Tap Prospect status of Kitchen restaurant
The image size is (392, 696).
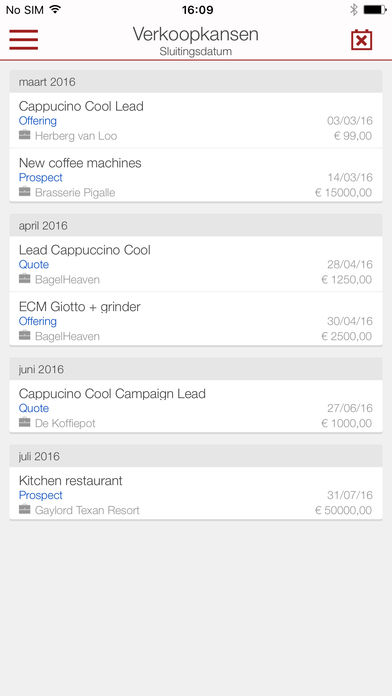[x=40, y=495]
